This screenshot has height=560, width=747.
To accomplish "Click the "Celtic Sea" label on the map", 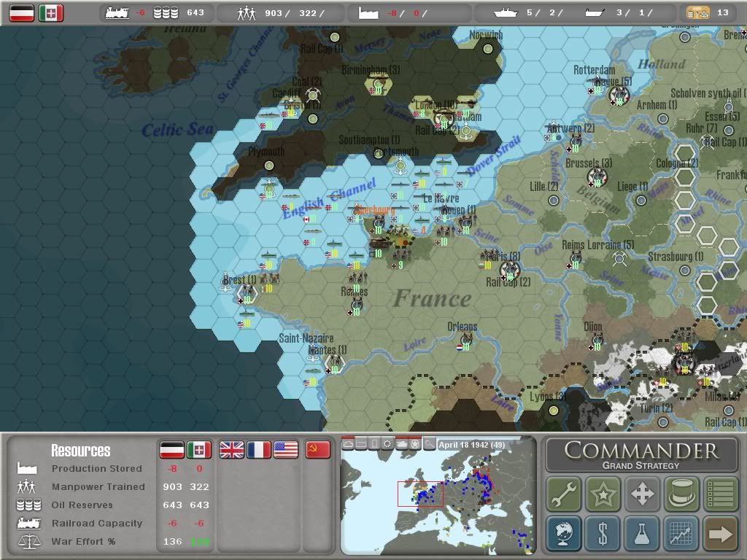I will pos(177,129).
